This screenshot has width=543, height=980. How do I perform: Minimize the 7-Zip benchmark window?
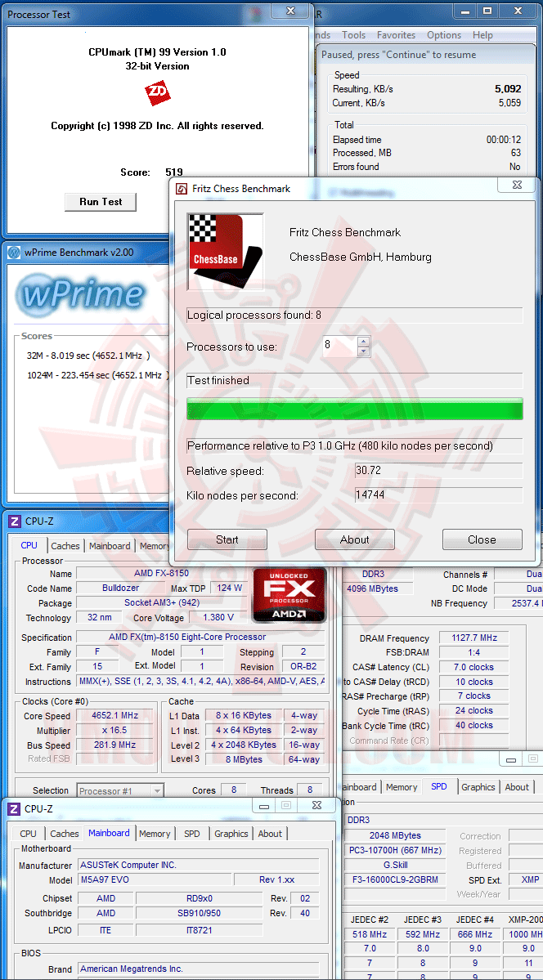[464, 11]
